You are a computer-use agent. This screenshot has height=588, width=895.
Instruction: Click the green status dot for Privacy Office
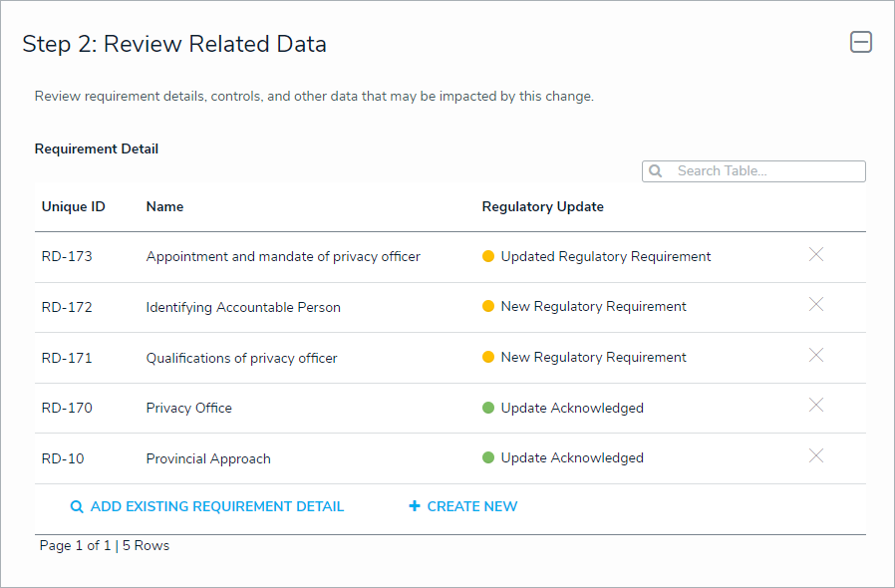tap(488, 408)
